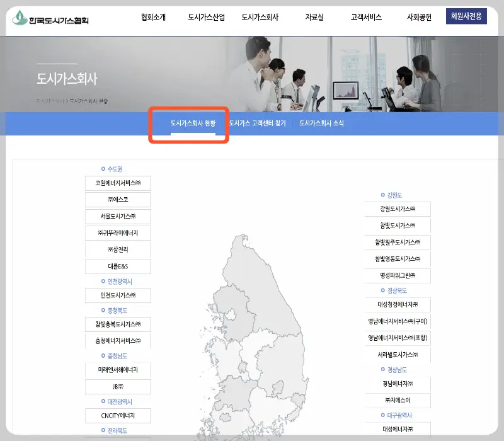Viewport: 504px width, 441px height.
Task: Open 서울도시가스㈜ company link
Action: (118, 216)
